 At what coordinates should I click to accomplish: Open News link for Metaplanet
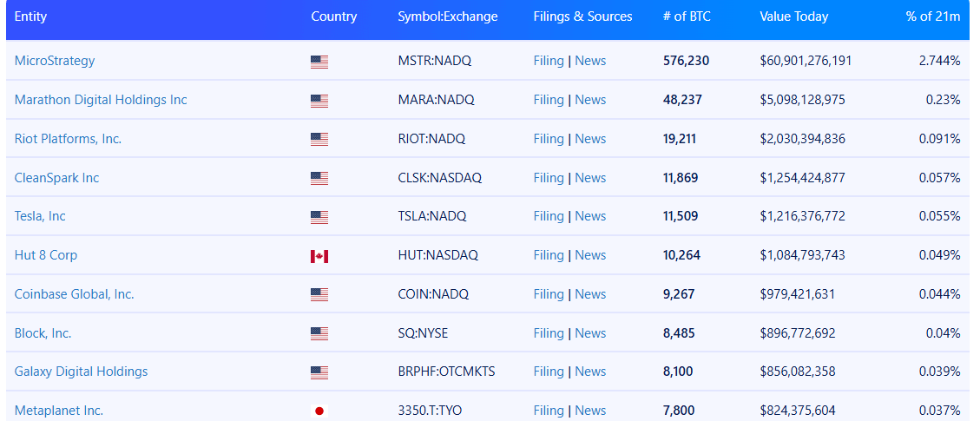point(590,411)
